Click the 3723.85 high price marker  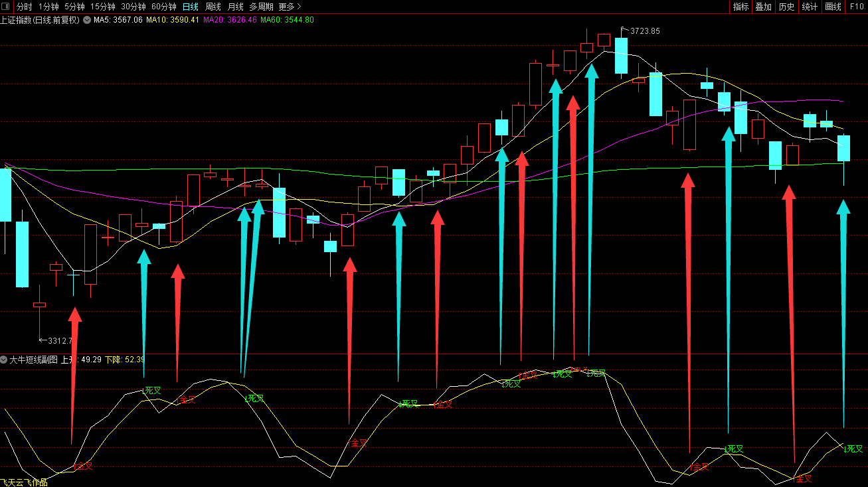[645, 31]
